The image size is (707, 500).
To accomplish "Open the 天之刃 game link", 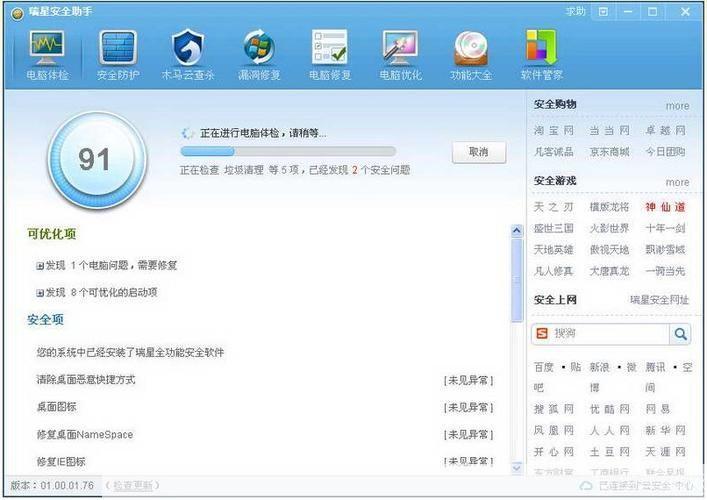I will coord(554,207).
